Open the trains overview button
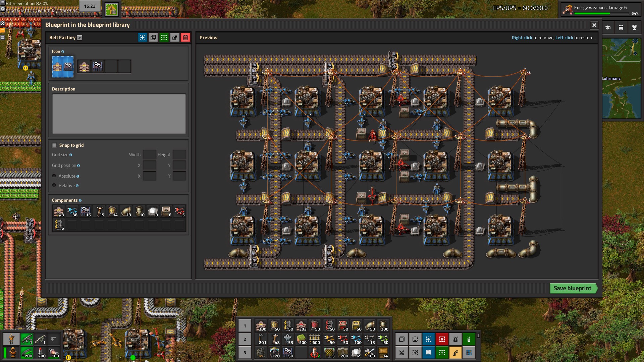 621,28
